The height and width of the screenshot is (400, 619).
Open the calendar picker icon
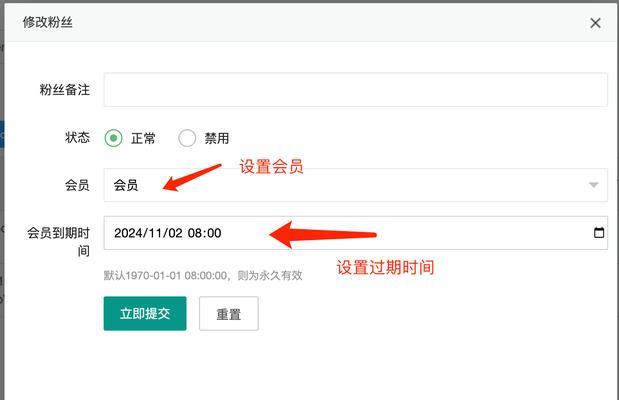click(599, 233)
